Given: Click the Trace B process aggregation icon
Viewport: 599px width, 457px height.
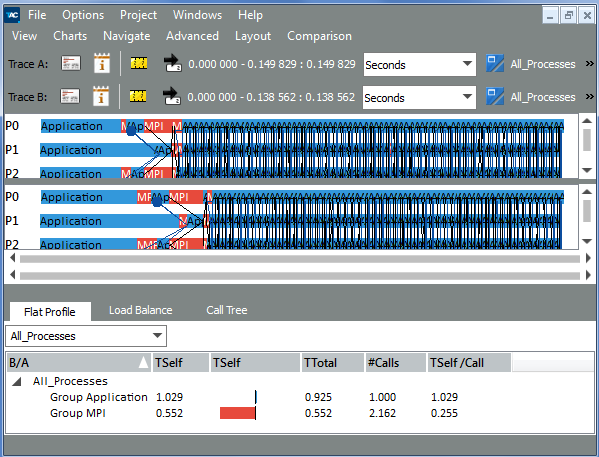Looking at the screenshot, I should pyautogui.click(x=495, y=96).
